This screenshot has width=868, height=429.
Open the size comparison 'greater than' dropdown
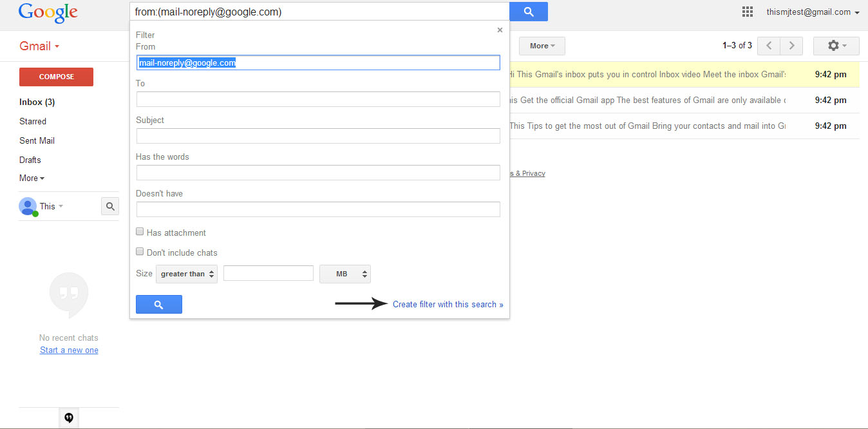(x=187, y=274)
